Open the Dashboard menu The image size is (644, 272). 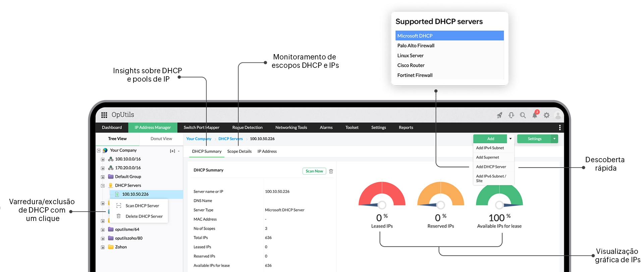(x=112, y=128)
